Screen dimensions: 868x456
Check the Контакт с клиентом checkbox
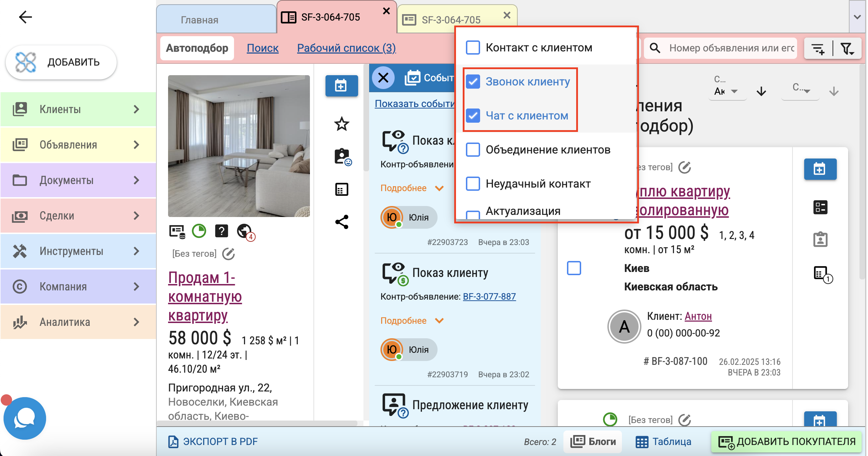tap(473, 48)
